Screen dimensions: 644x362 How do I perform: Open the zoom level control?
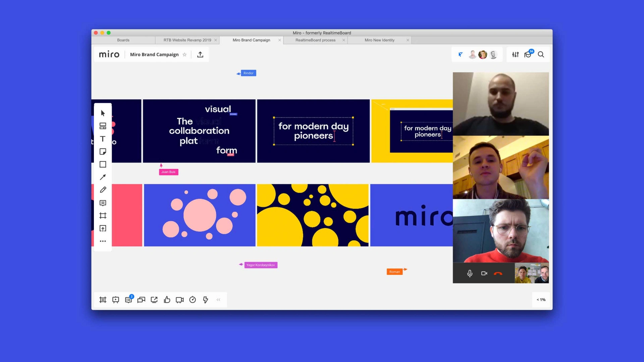[x=541, y=300]
